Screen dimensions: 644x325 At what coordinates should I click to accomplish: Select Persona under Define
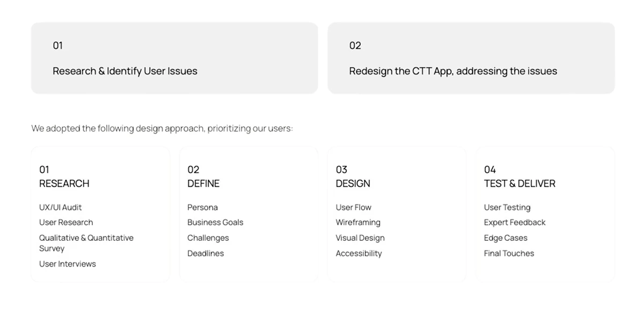click(x=202, y=208)
